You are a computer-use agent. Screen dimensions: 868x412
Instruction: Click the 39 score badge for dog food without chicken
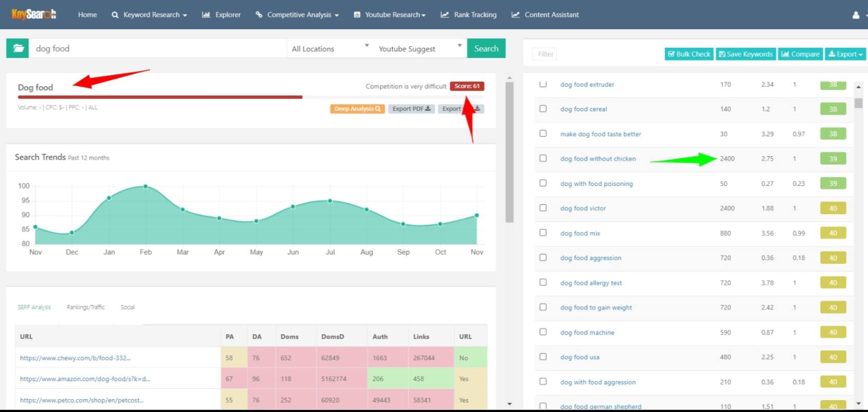(x=833, y=159)
